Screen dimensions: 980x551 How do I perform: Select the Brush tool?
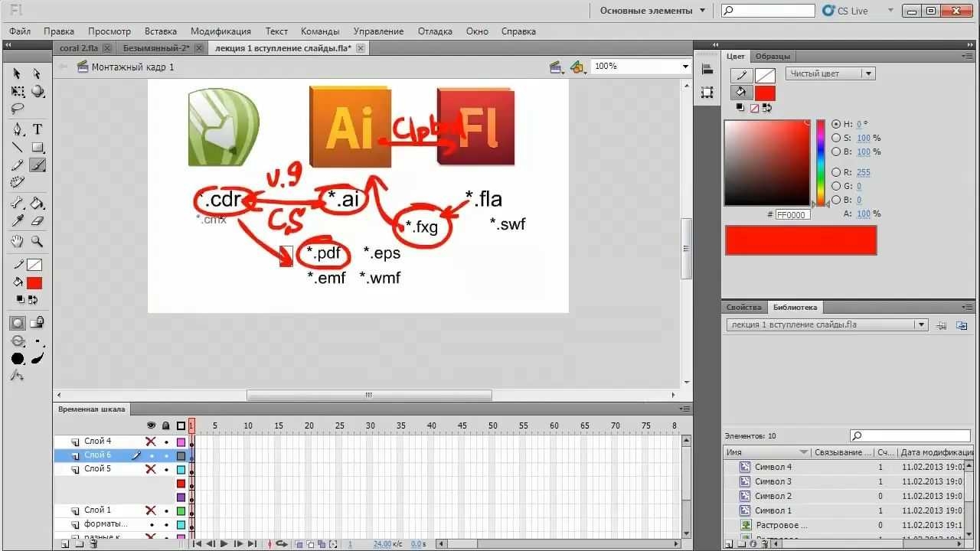[37, 165]
